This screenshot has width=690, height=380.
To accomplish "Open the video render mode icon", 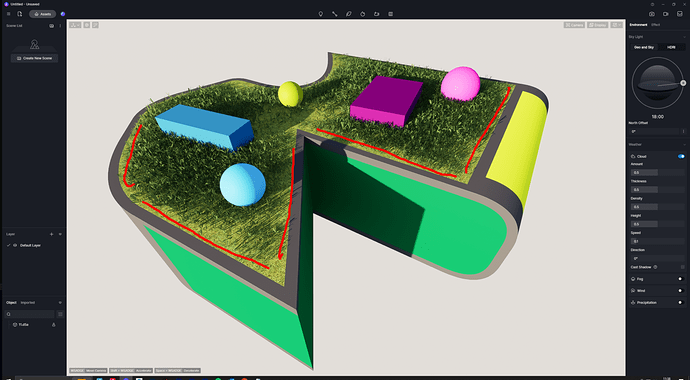I will [x=665, y=14].
